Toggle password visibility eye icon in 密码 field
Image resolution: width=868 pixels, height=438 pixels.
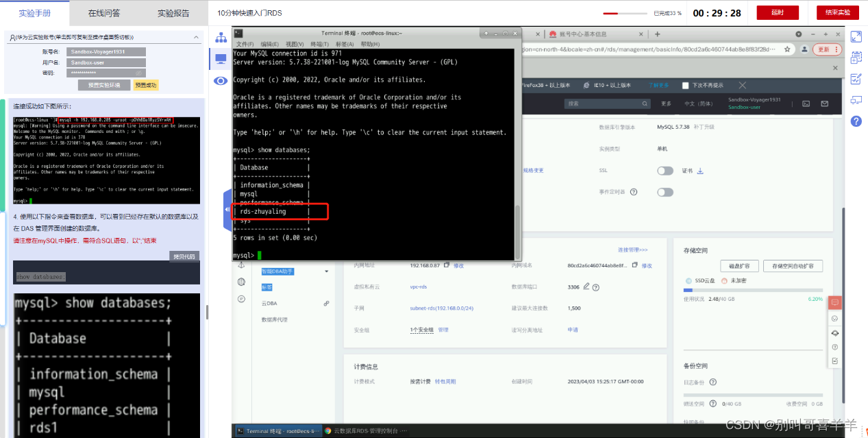pyautogui.click(x=138, y=73)
